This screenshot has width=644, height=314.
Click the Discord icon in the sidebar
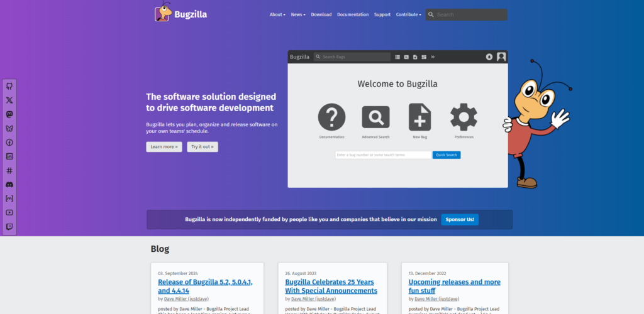(x=9, y=185)
